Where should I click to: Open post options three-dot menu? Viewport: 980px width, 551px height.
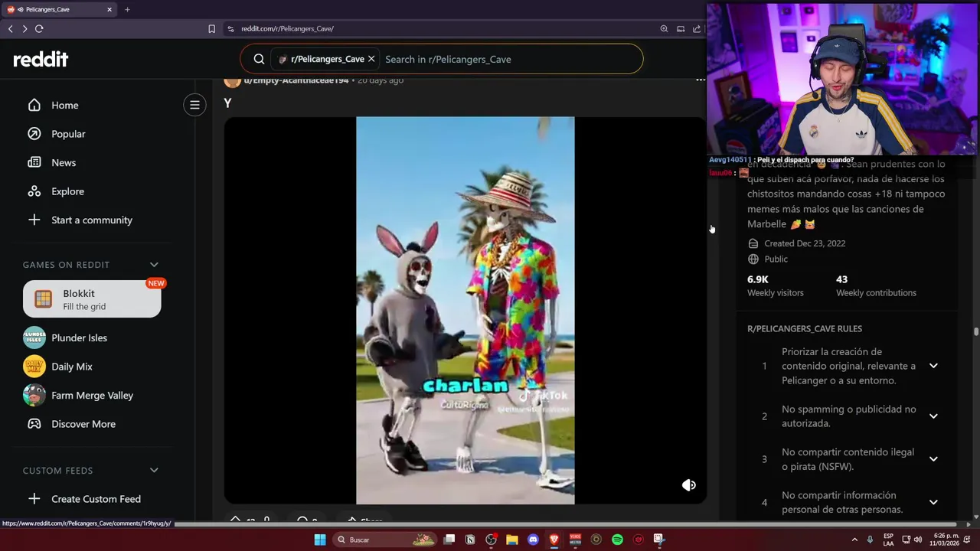click(x=700, y=80)
